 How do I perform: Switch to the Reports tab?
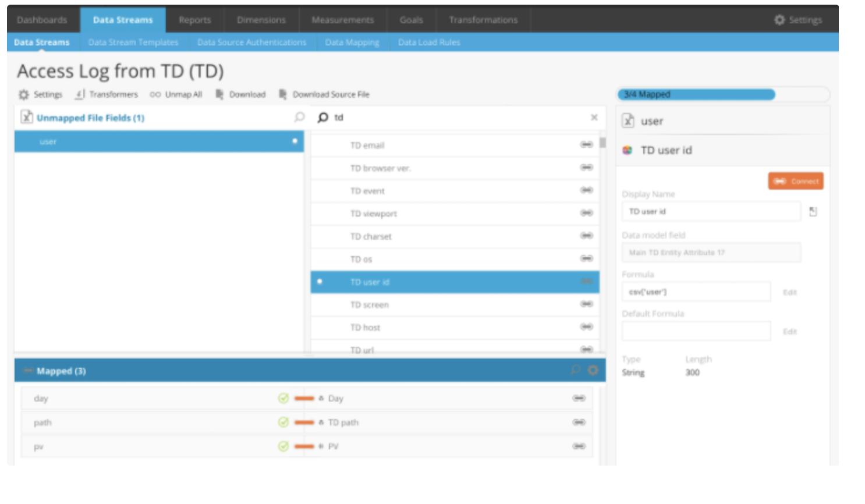(194, 20)
